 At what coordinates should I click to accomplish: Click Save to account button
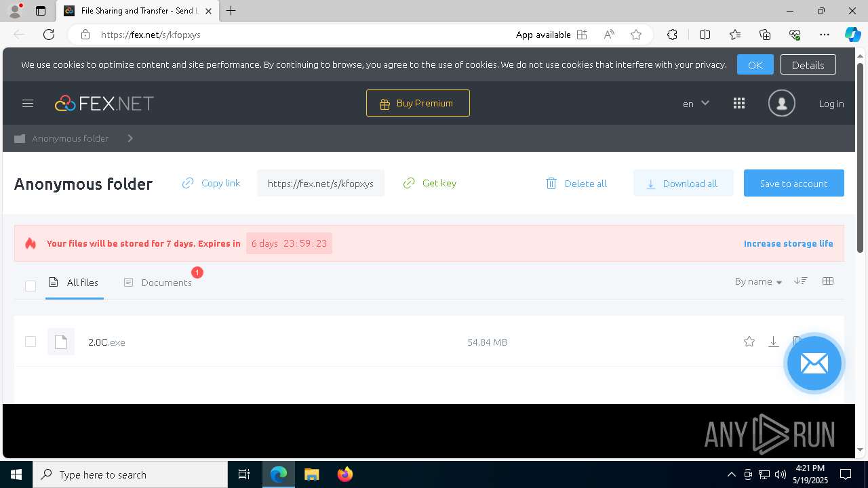pyautogui.click(x=794, y=183)
